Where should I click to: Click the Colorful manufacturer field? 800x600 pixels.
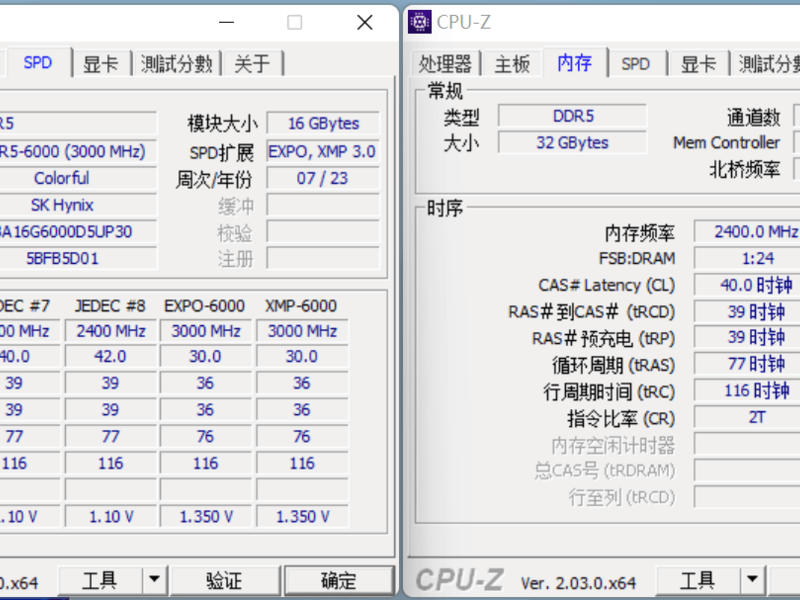pyautogui.click(x=78, y=179)
